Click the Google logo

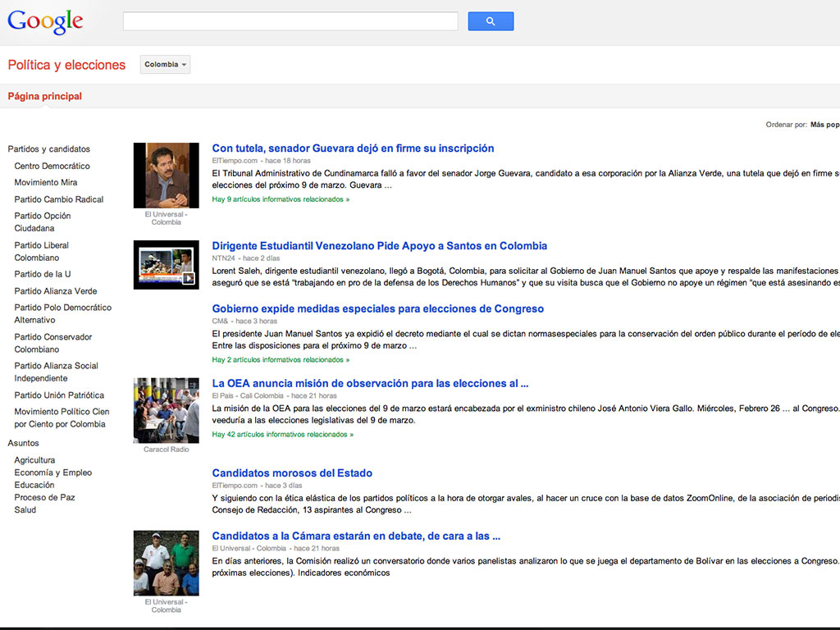point(45,22)
